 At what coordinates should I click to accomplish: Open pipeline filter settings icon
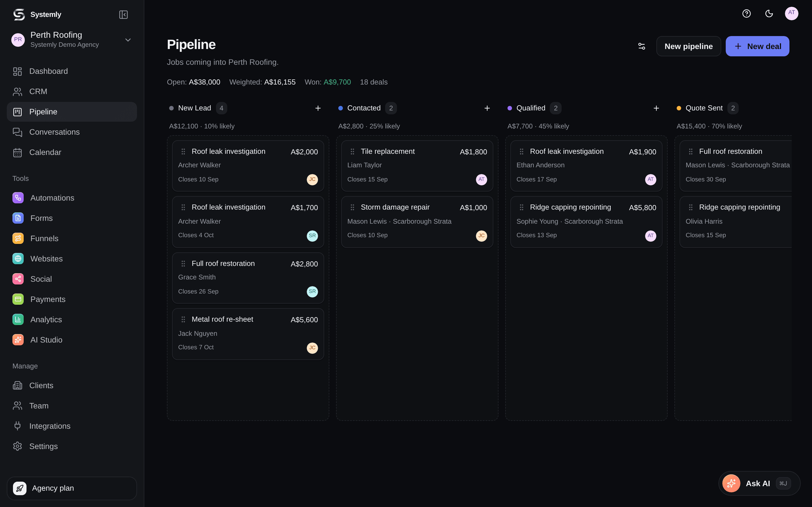tap(641, 46)
